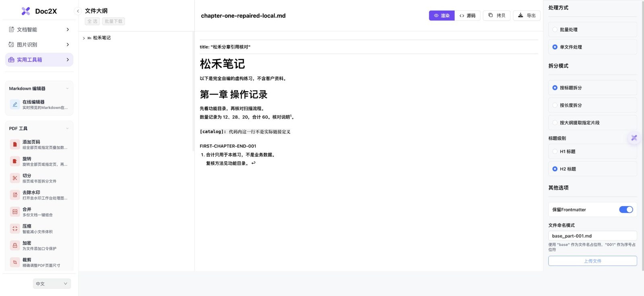Open the online editor pencil icon
This screenshot has width=644, height=296.
(15, 105)
